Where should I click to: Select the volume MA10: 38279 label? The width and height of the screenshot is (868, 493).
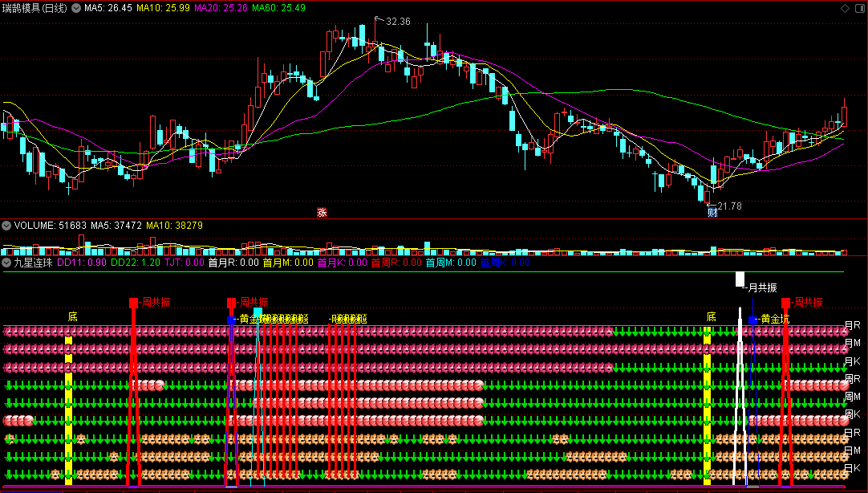(x=173, y=226)
